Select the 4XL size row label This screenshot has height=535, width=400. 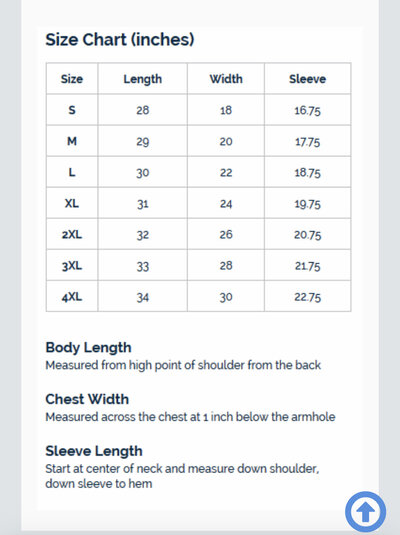click(72, 297)
